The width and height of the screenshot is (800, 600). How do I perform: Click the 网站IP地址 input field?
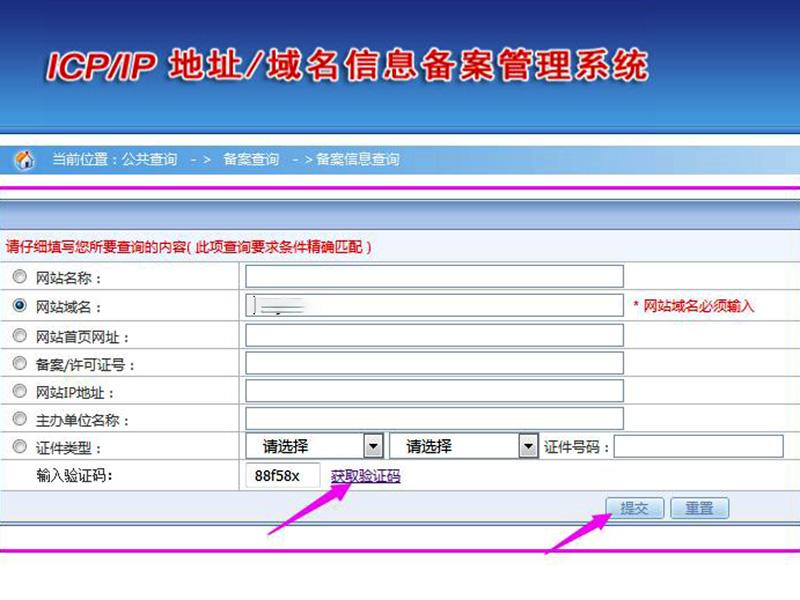437,389
